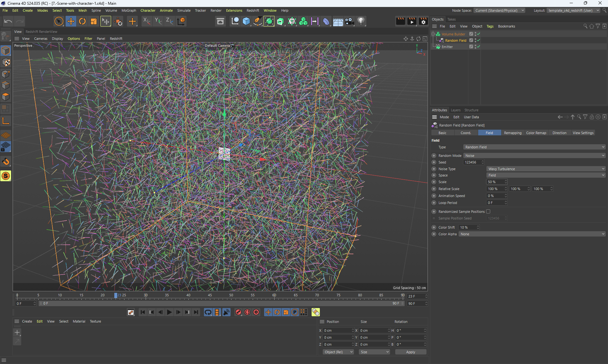Click the Camera object icon
608x364 pixels.
point(349,21)
